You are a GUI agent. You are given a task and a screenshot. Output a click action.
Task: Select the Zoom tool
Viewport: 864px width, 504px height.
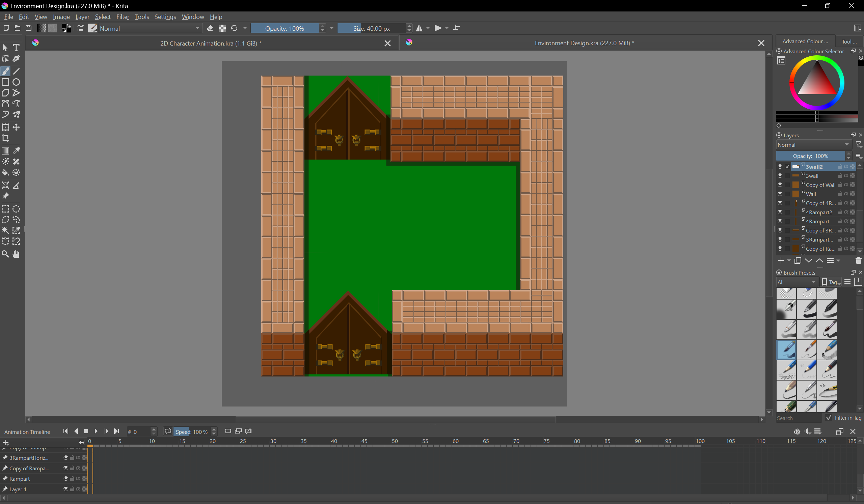pos(5,254)
